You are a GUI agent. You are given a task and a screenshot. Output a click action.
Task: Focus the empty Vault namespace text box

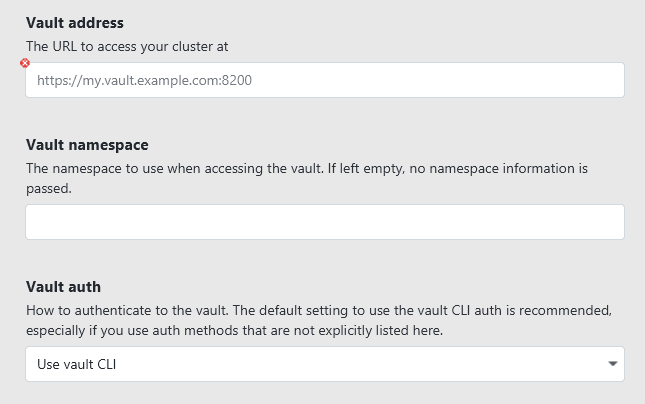(325, 222)
